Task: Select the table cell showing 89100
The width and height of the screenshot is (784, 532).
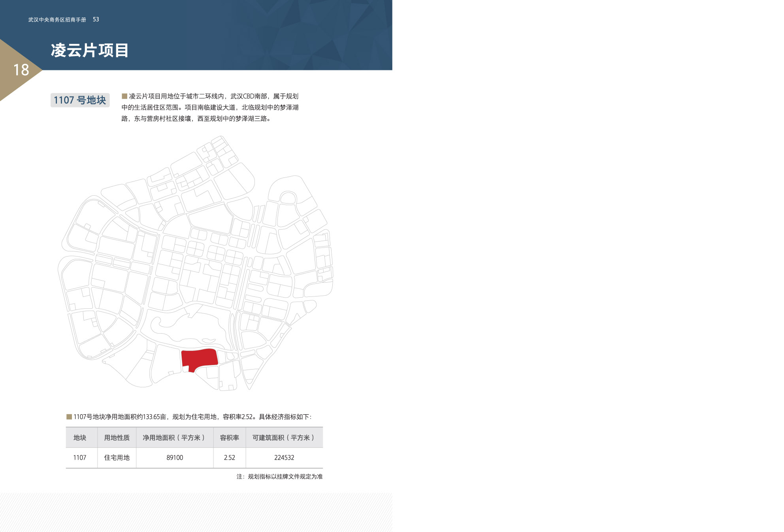Action: pyautogui.click(x=175, y=458)
